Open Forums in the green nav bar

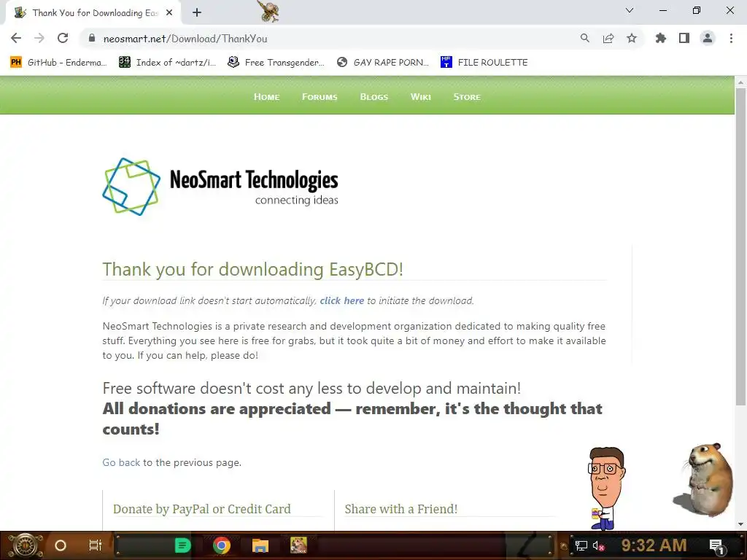click(x=320, y=97)
